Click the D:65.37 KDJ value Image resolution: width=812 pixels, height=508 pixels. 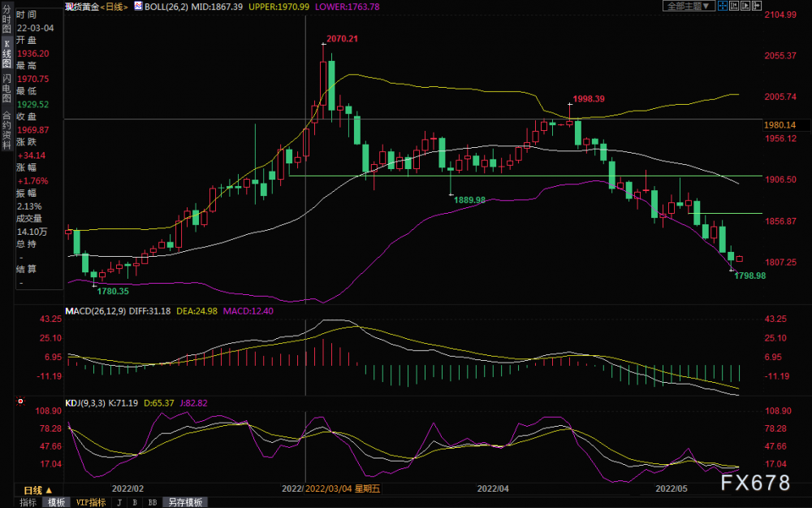tap(158, 403)
